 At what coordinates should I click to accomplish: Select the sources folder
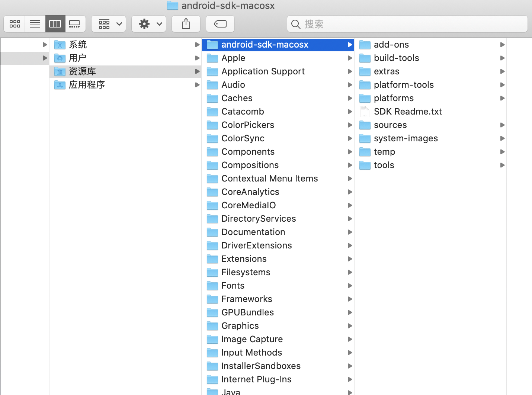tap(430, 125)
